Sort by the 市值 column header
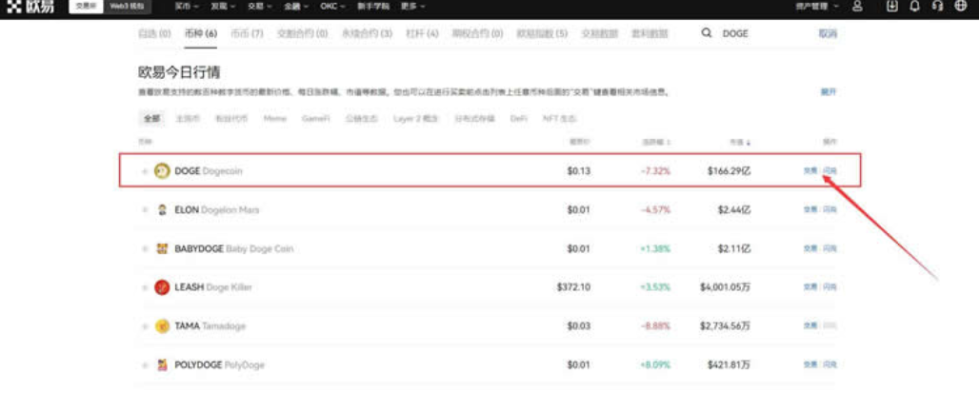Screen dimensions: 980x393 (x=740, y=143)
